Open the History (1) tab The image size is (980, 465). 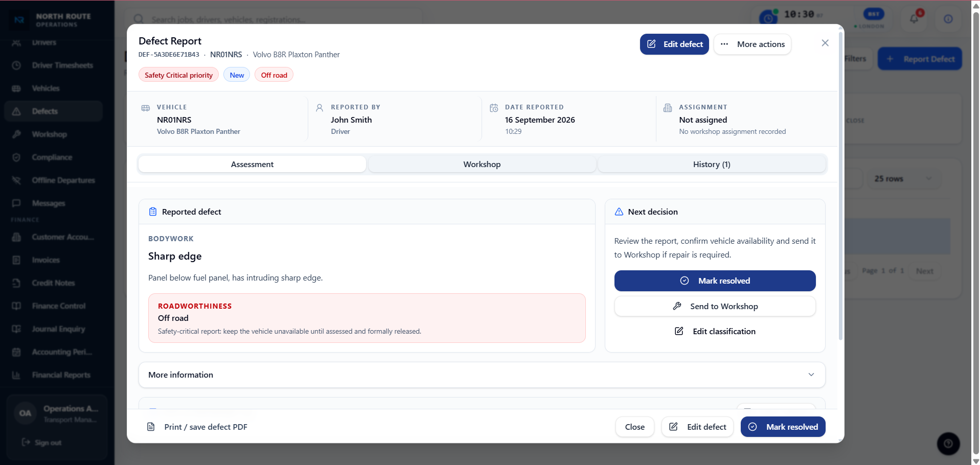[x=712, y=165]
